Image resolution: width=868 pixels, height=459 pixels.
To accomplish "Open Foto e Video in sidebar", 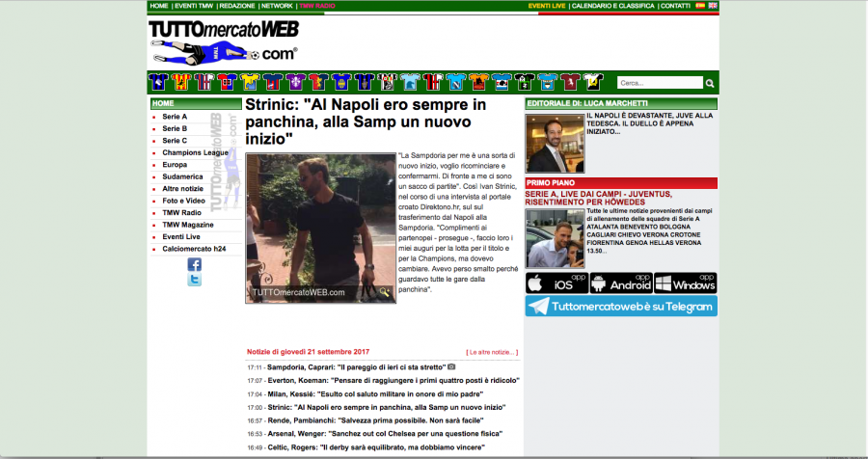I will pyautogui.click(x=183, y=201).
